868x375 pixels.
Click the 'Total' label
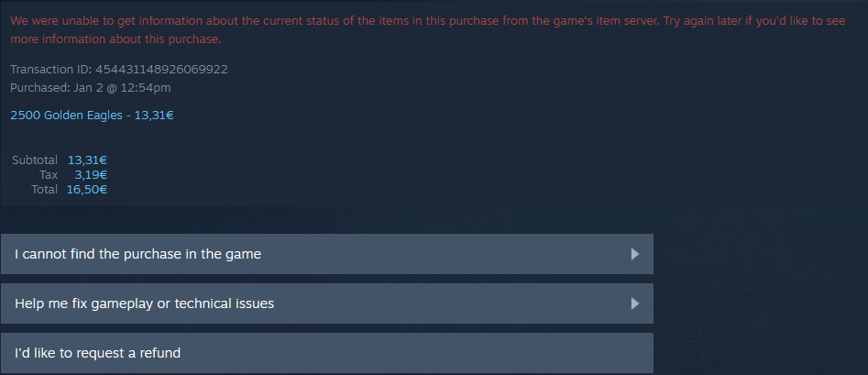(x=44, y=189)
